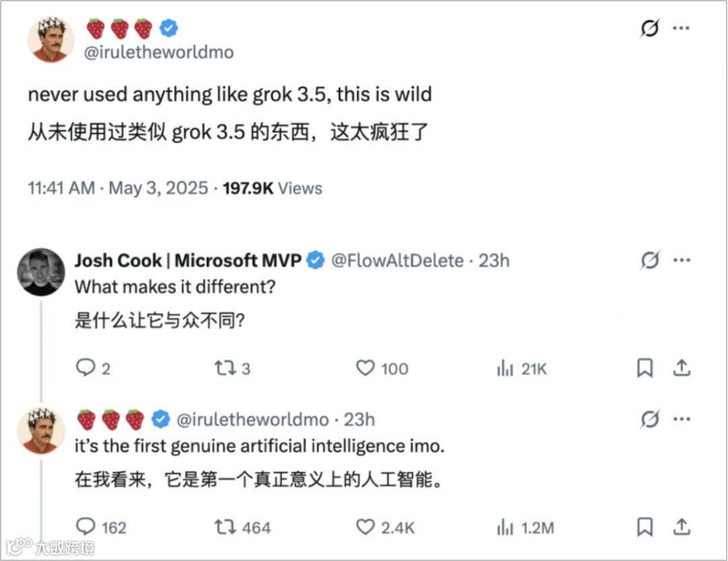728x561 pixels.
Task: View analytics for Josh Cook's 21K-view reply
Action: pos(505,368)
